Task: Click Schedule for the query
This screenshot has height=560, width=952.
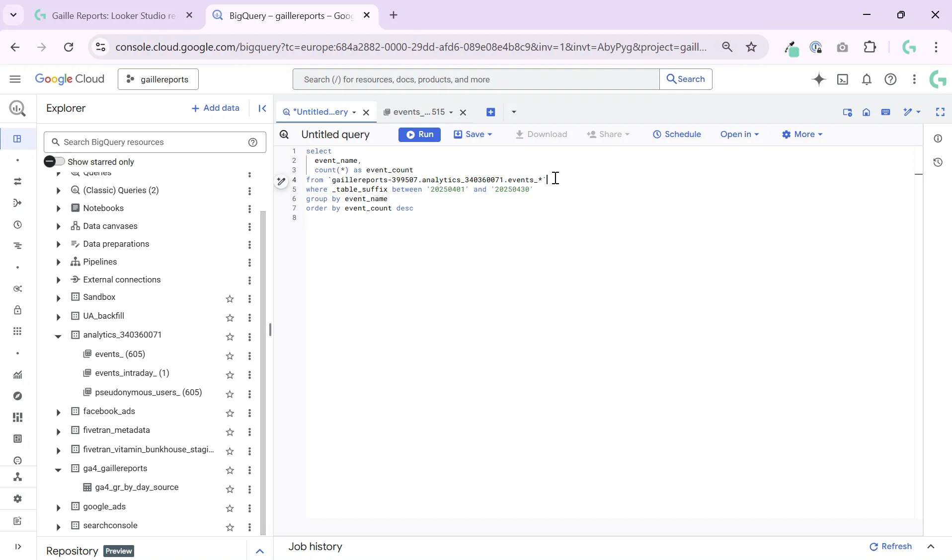Action: tap(676, 135)
